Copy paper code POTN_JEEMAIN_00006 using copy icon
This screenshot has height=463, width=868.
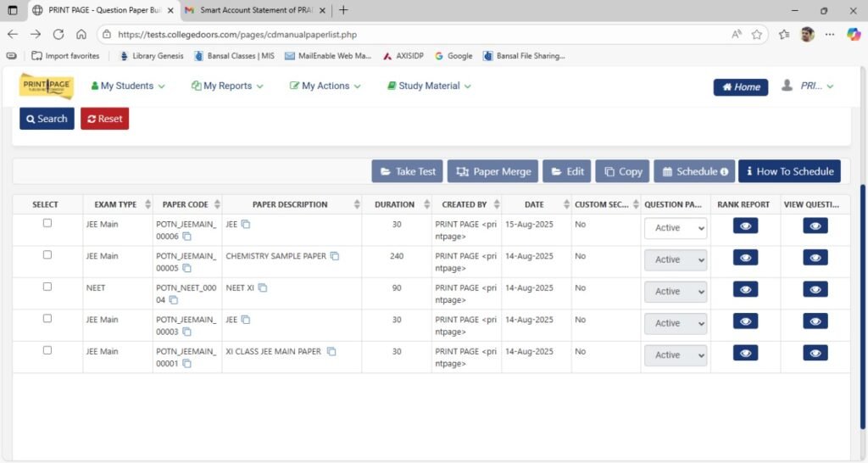pos(186,237)
